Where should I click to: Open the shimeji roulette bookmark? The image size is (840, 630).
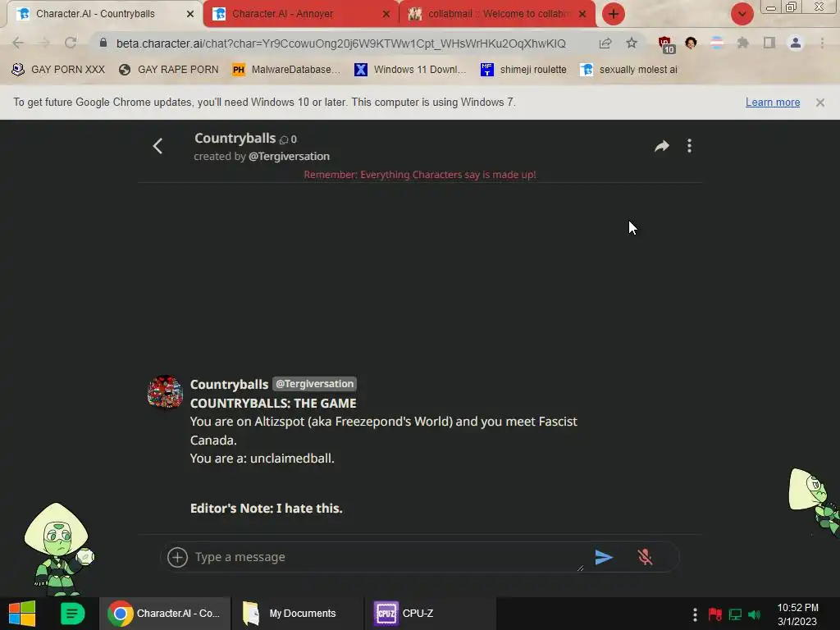[523, 70]
